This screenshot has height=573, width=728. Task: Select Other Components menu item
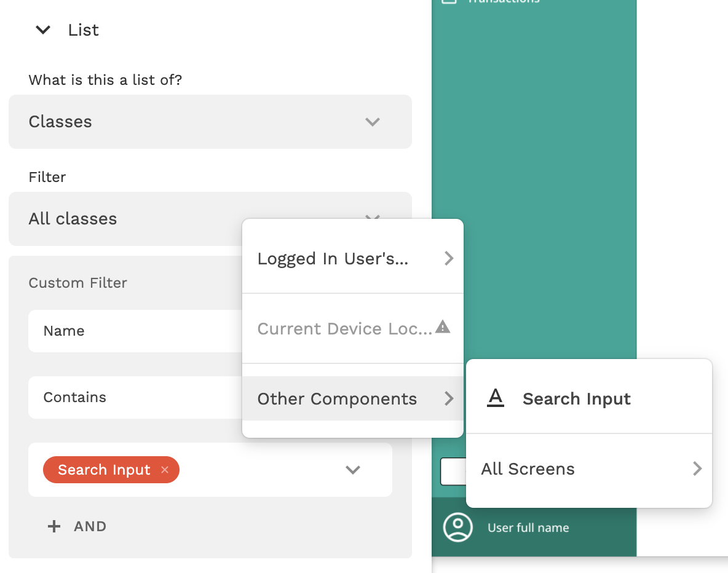pyautogui.click(x=337, y=399)
